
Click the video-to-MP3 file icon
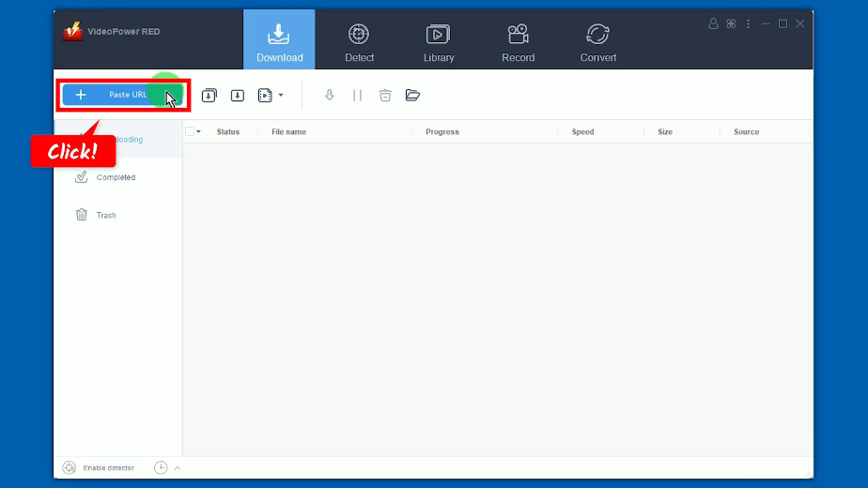coord(265,95)
